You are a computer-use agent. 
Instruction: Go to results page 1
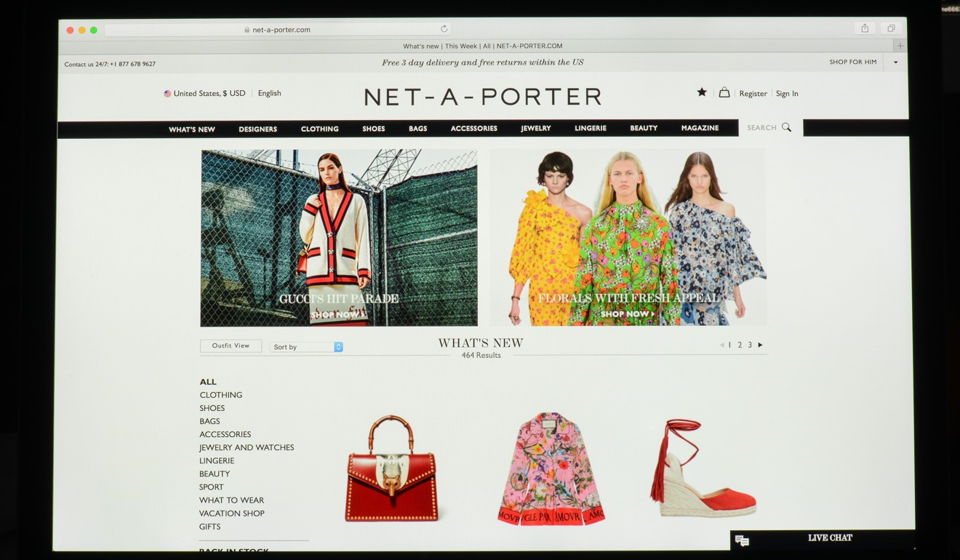click(x=729, y=345)
